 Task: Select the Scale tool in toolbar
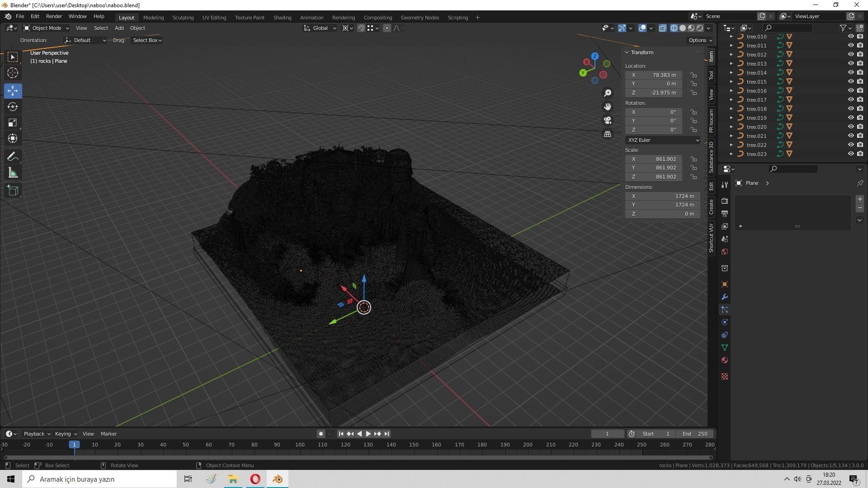(13, 123)
